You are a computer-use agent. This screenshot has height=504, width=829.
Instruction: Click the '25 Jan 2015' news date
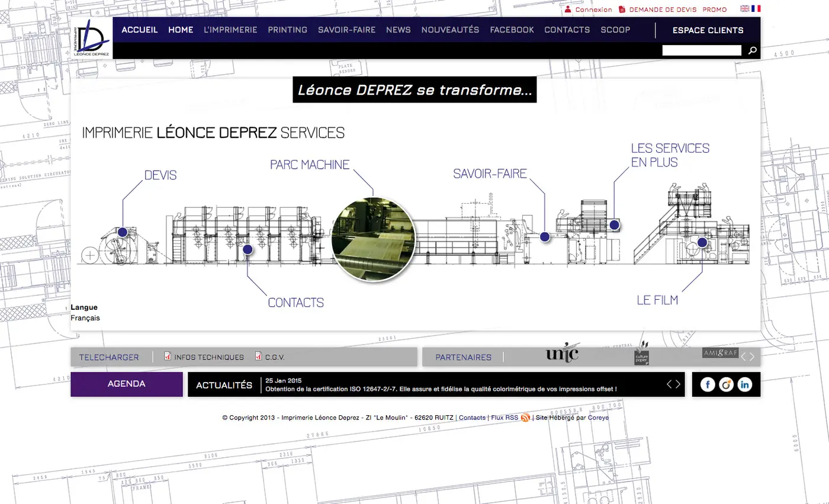click(x=284, y=380)
